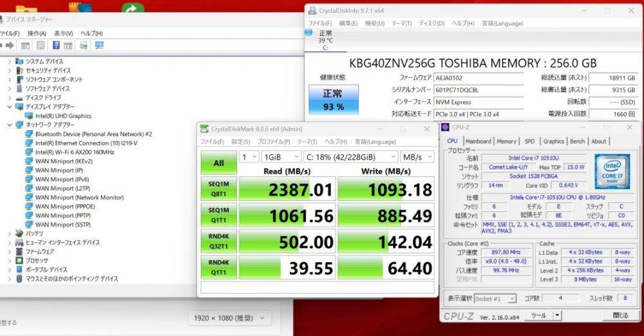
Task: Click the scan hardware changes monitor icon
Action: tap(99, 45)
